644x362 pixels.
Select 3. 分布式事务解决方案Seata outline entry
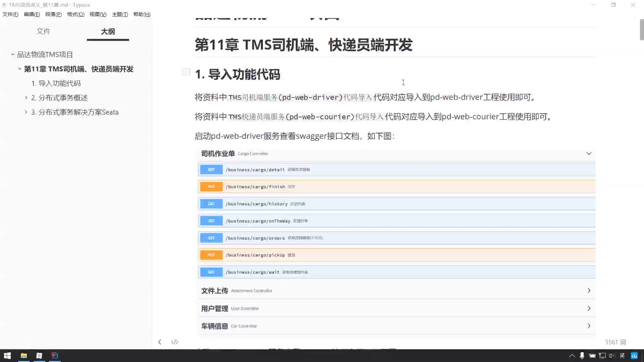tap(75, 112)
